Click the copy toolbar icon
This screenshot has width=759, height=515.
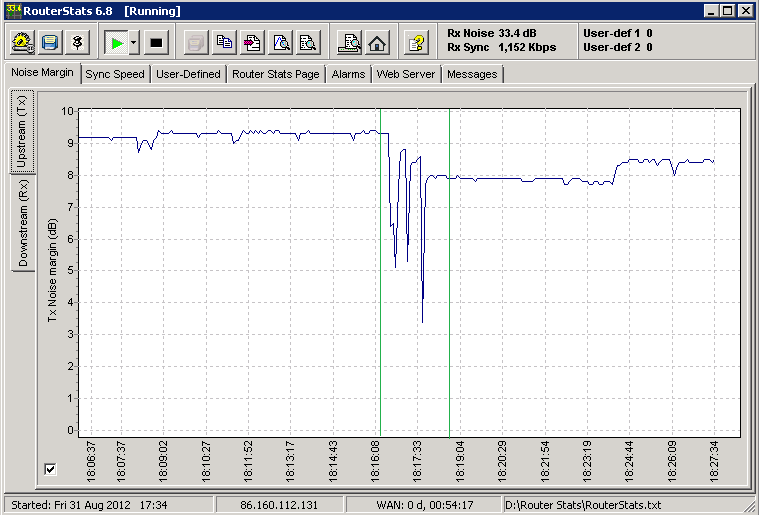click(225, 43)
